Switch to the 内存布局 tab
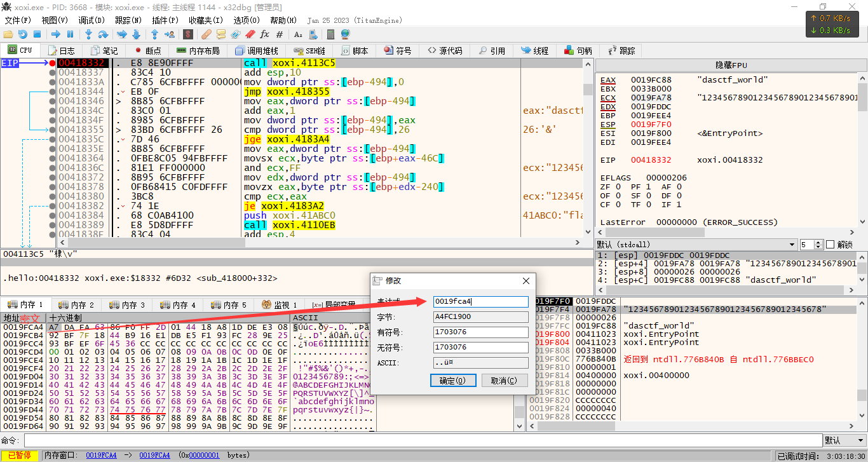The image size is (868, 462). pyautogui.click(x=198, y=50)
